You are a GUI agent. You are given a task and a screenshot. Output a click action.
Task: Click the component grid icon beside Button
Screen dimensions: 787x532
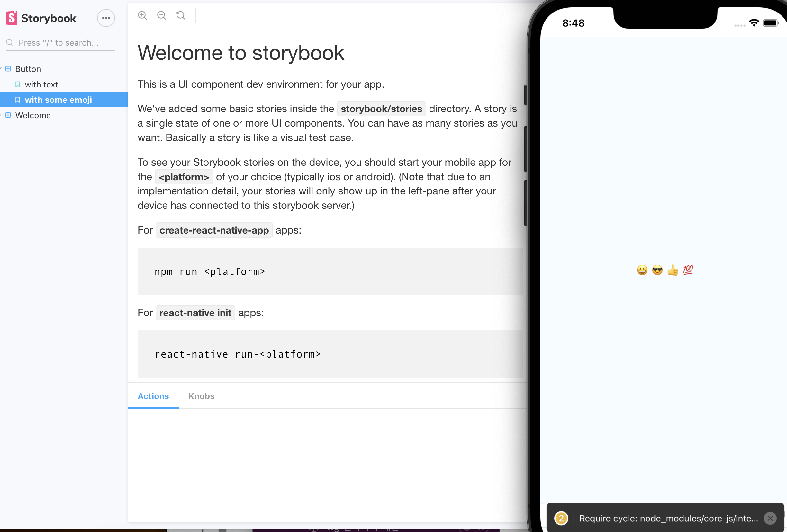8,69
